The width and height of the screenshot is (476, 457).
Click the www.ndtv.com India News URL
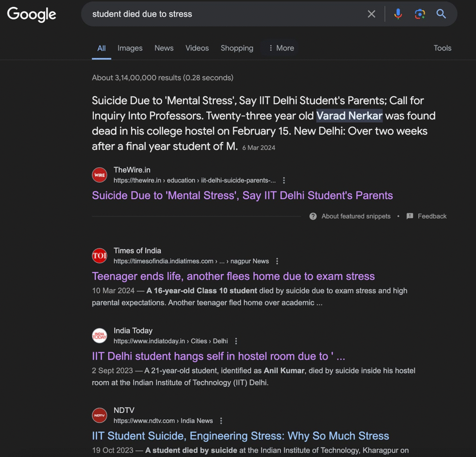point(163,421)
